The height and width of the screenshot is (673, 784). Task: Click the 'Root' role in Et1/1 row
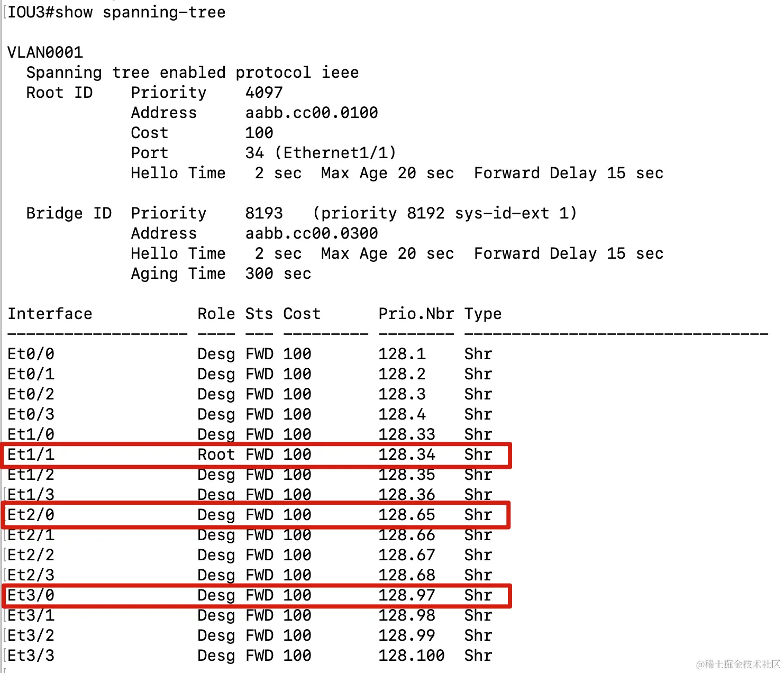pyautogui.click(x=216, y=454)
